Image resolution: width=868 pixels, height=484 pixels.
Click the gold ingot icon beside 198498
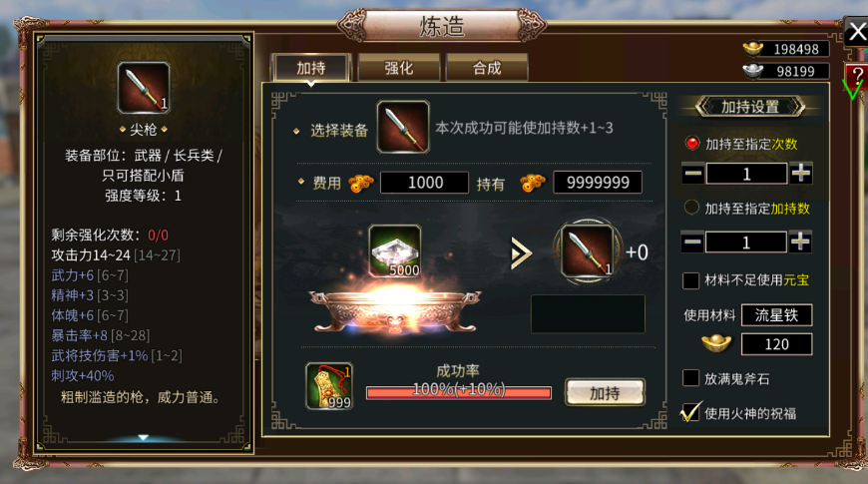[x=753, y=48]
